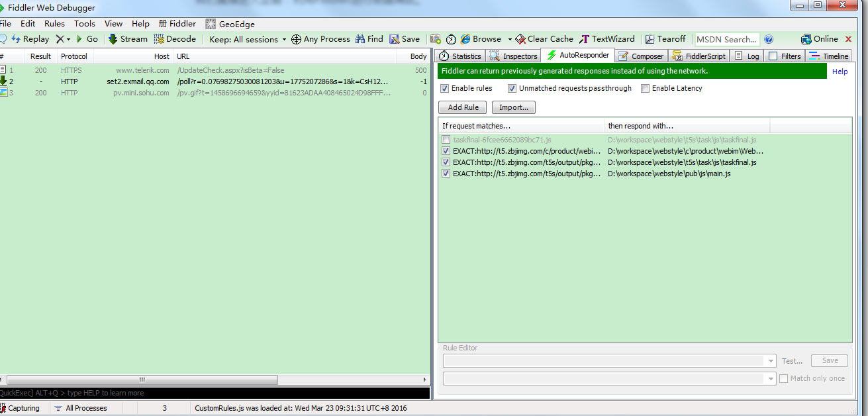Uncheck the rule responding with taskfinal.js under t5s
Image resolution: width=868 pixels, height=416 pixels.
tap(446, 162)
